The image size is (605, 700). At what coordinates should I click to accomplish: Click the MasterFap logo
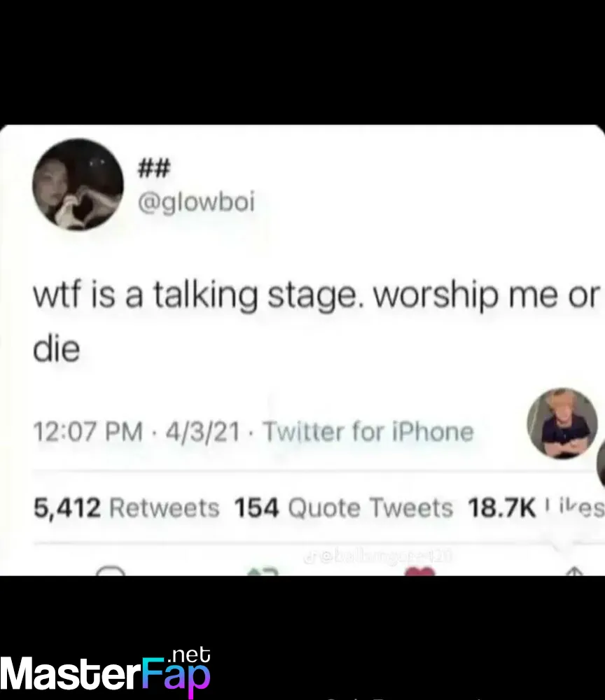pos(105,672)
